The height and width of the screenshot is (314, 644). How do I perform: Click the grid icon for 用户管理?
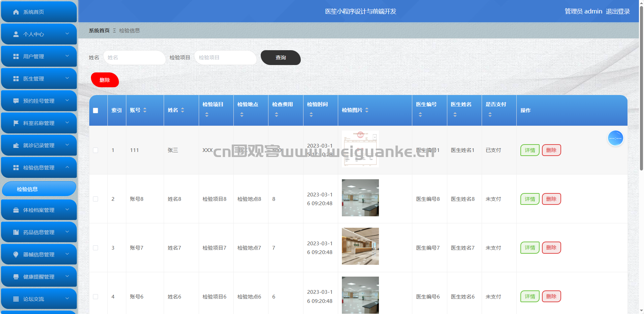coord(16,57)
